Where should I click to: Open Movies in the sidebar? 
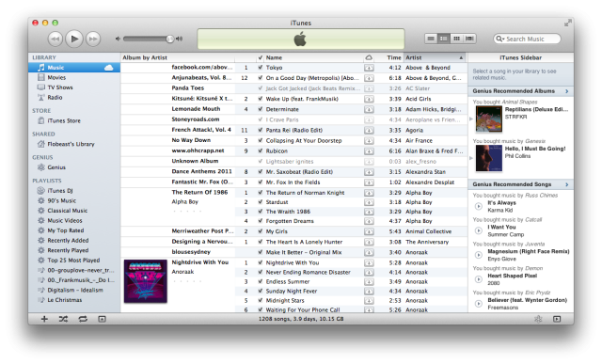tap(56, 77)
